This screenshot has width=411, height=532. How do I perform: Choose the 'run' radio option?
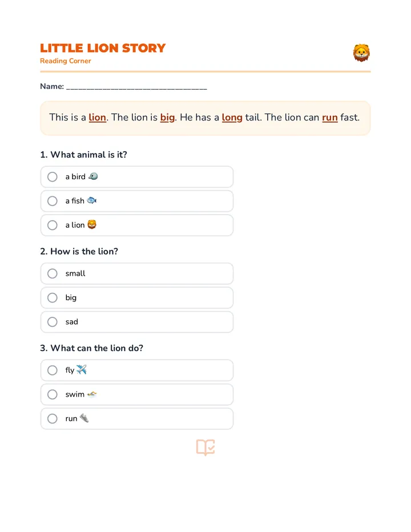[x=53, y=418]
